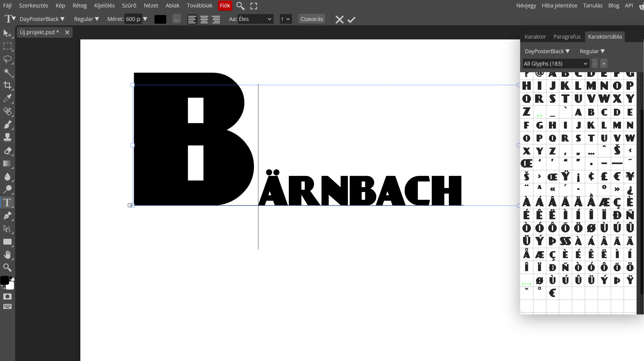644x361 pixels.
Task: Select the Healing Brush tool
Action: pos(7,111)
